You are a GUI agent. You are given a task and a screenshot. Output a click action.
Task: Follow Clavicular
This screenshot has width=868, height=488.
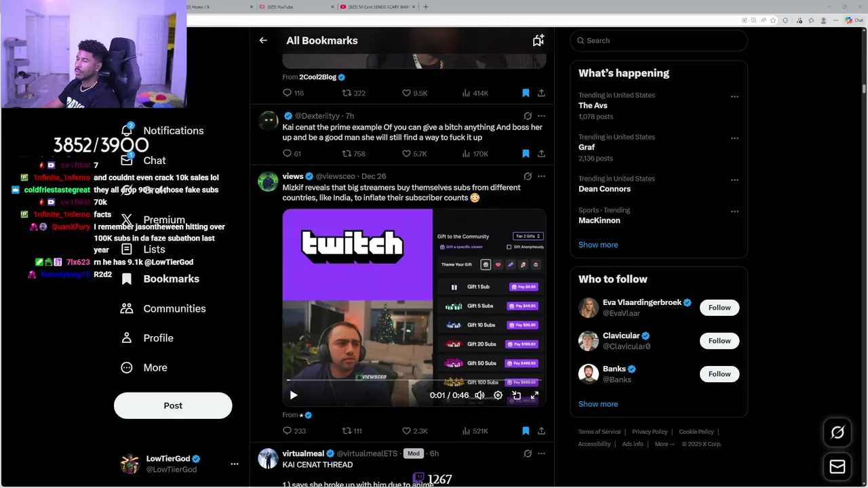(719, 341)
